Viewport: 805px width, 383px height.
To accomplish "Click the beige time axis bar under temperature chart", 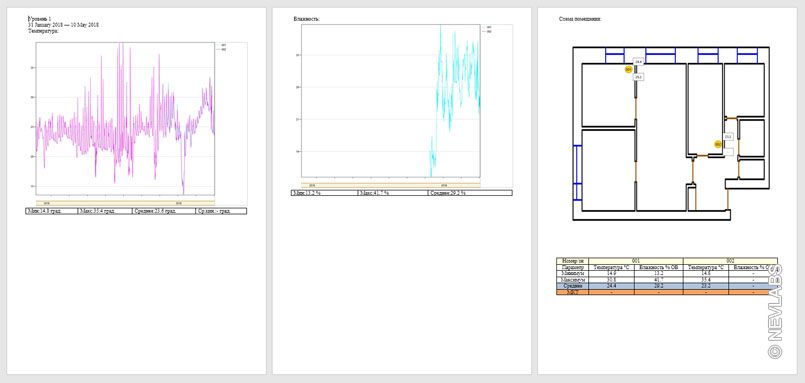I will click(125, 203).
